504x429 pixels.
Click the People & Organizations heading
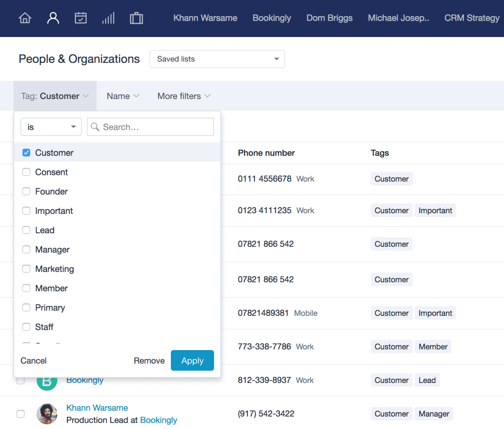click(79, 59)
